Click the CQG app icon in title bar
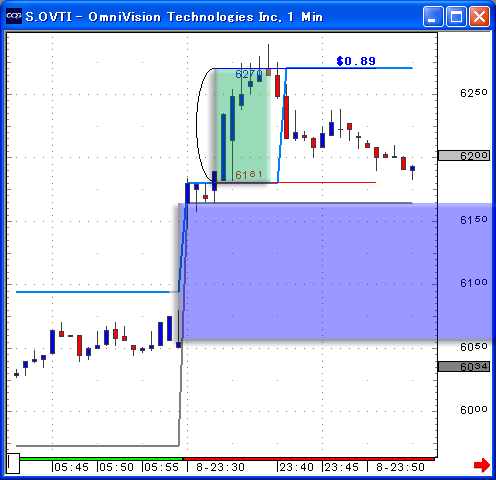The width and height of the screenshot is (496, 480). click(x=14, y=16)
